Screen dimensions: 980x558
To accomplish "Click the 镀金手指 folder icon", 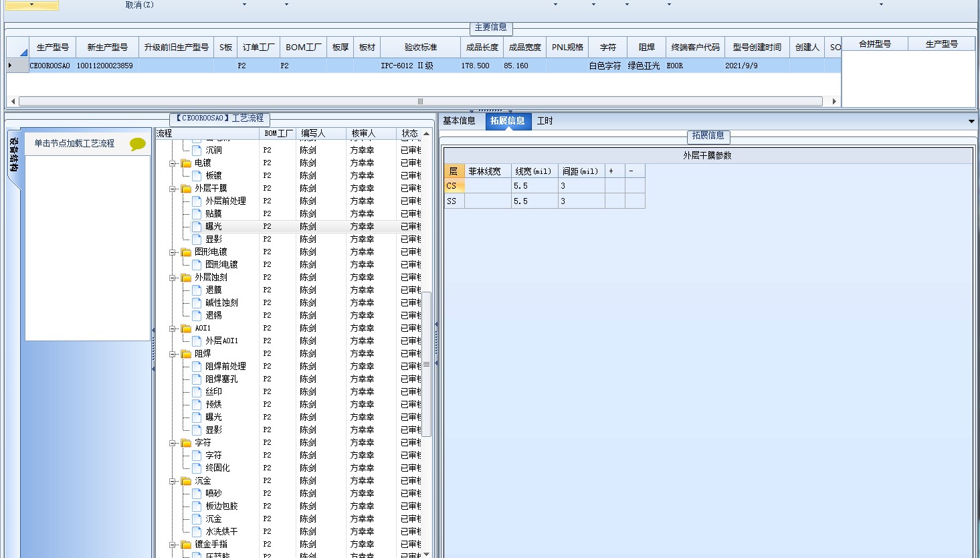I will (187, 545).
